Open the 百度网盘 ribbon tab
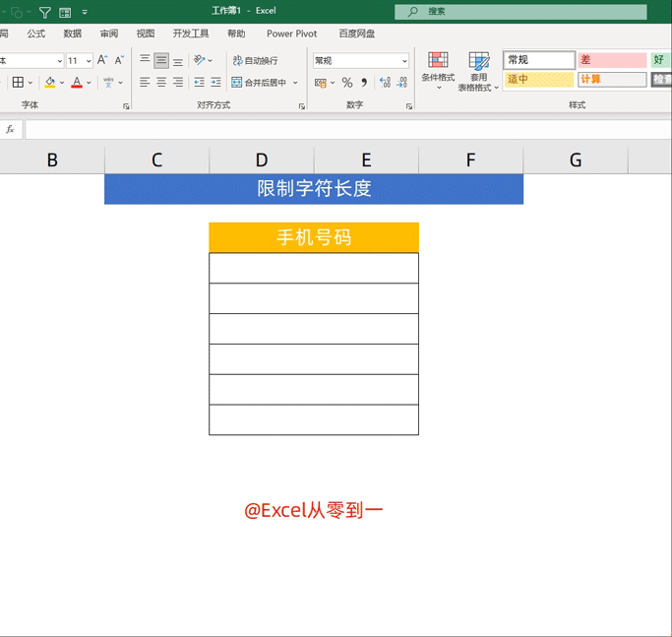 356,33
